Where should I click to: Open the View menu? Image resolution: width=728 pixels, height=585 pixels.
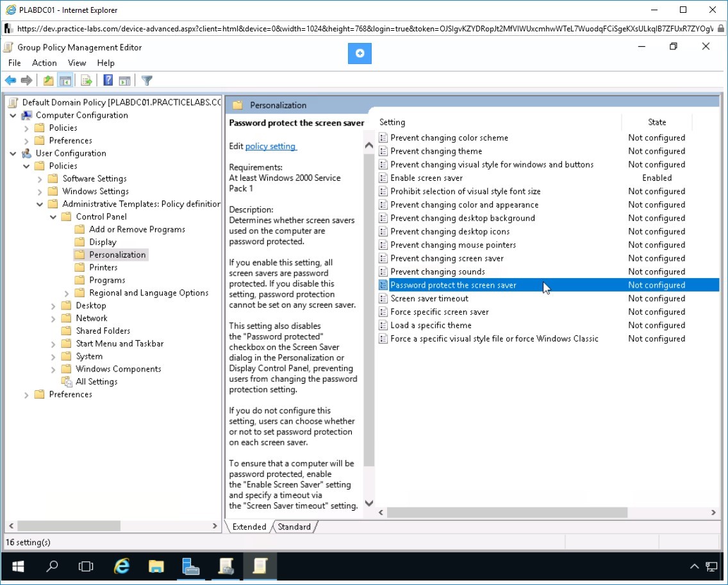pyautogui.click(x=77, y=63)
